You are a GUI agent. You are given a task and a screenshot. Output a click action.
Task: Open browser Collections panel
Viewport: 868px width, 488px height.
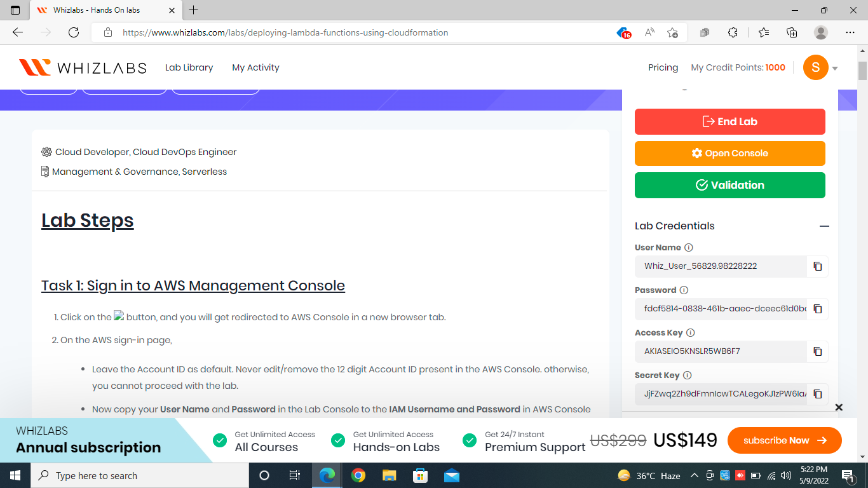(x=792, y=32)
